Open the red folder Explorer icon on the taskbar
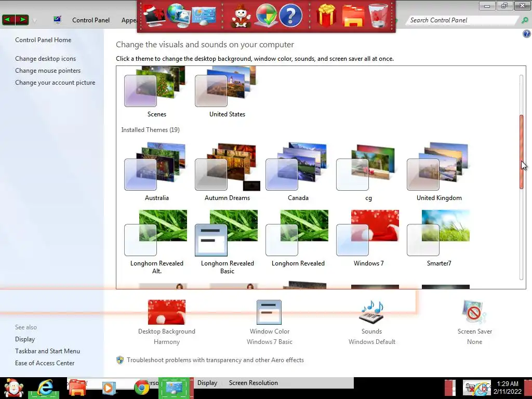Viewport: 532px width, 399px height. (x=77, y=388)
